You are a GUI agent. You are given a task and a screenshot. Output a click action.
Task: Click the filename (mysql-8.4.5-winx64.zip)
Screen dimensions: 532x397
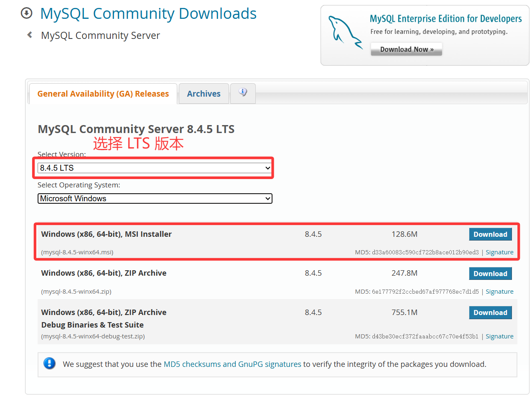[x=76, y=292]
